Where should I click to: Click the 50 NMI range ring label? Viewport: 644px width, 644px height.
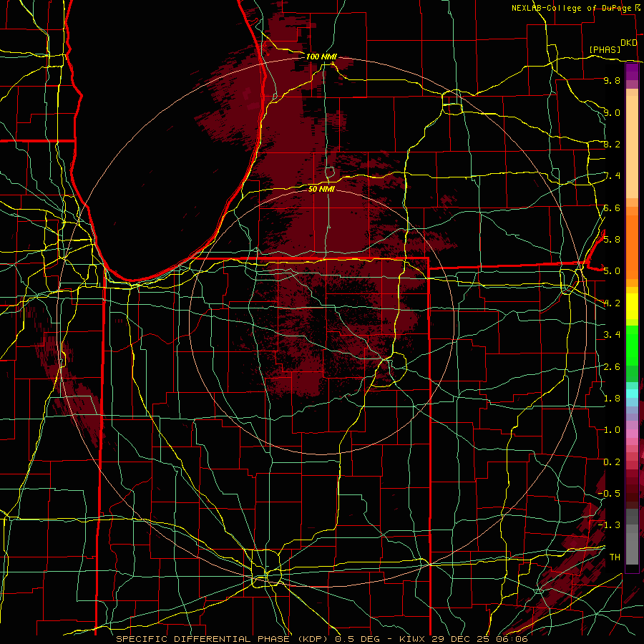(x=321, y=189)
